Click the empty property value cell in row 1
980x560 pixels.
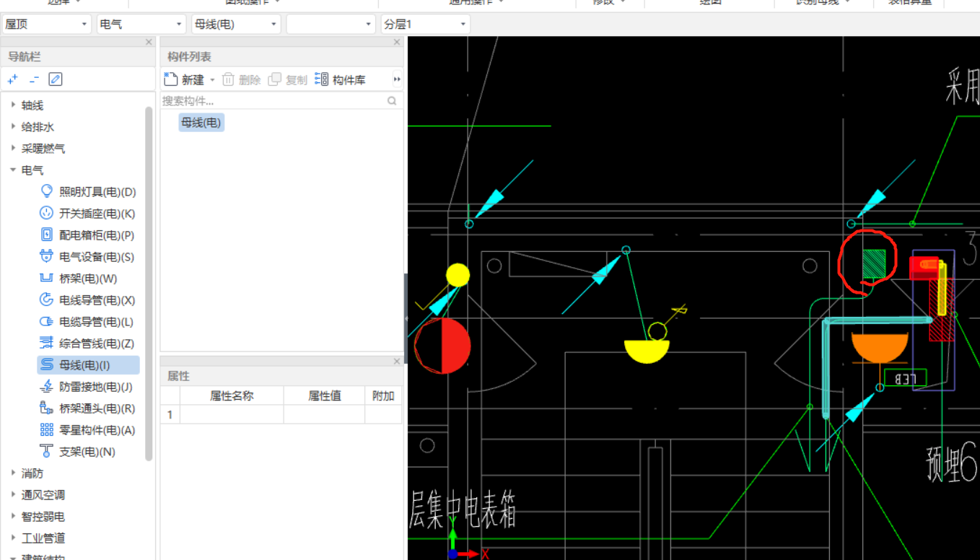(x=325, y=414)
